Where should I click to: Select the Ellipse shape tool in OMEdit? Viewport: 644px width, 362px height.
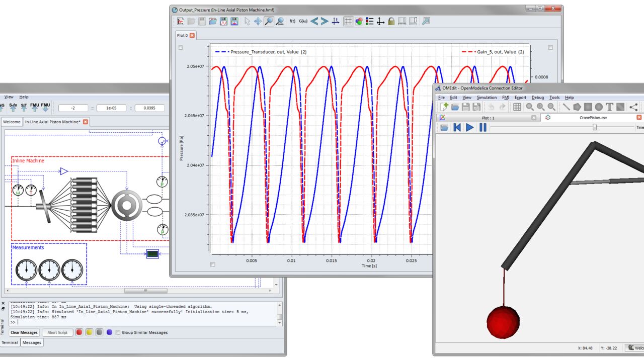pyautogui.click(x=598, y=107)
